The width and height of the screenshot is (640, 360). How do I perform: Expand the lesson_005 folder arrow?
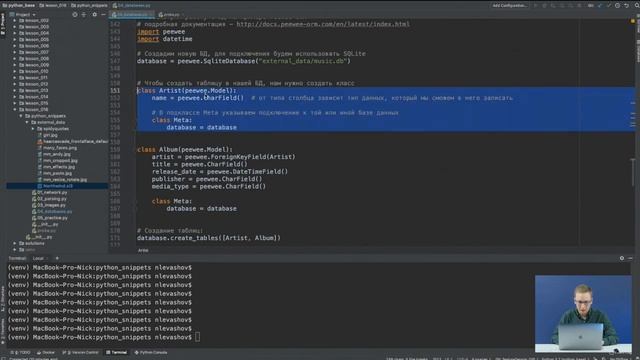[15, 40]
